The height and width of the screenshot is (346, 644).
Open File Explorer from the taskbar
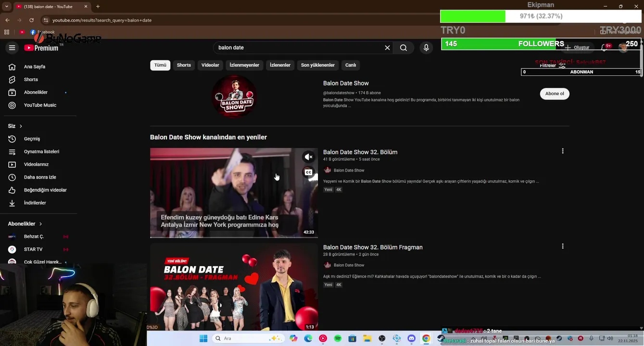(x=367, y=338)
